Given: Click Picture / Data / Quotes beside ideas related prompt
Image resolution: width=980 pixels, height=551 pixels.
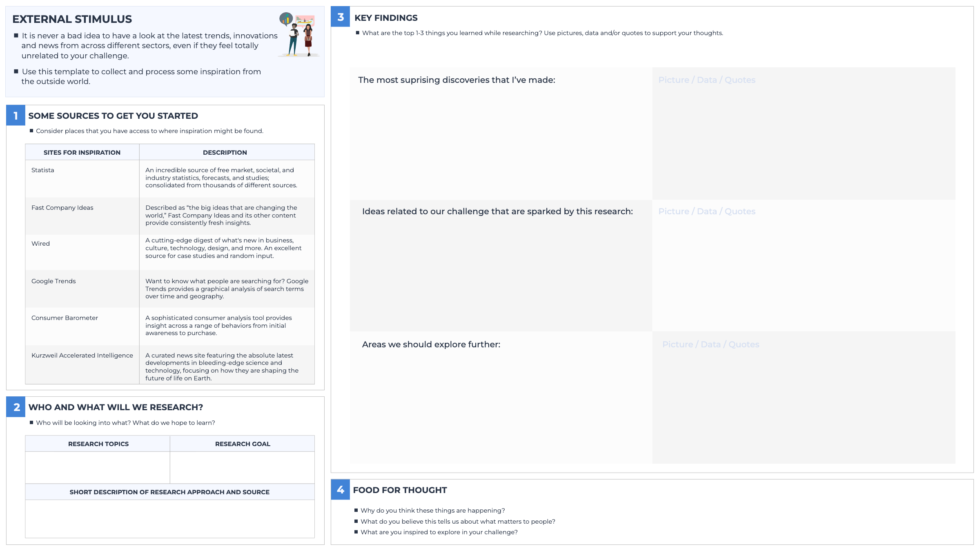Looking at the screenshot, I should pyautogui.click(x=707, y=211).
